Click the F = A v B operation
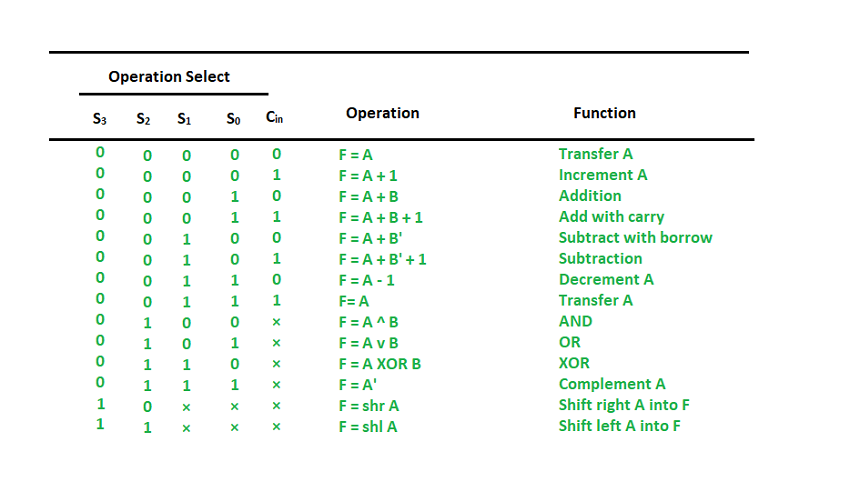This screenshot has height=482, width=850. [369, 343]
